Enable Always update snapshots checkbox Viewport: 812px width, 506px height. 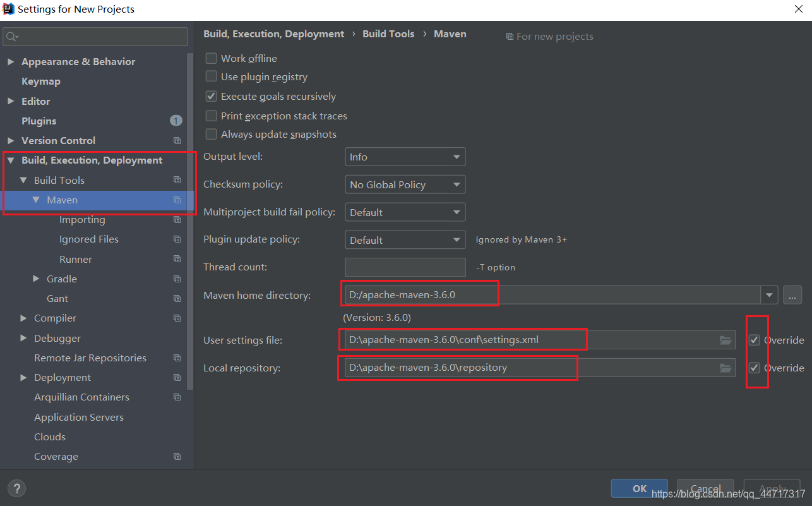pos(212,135)
